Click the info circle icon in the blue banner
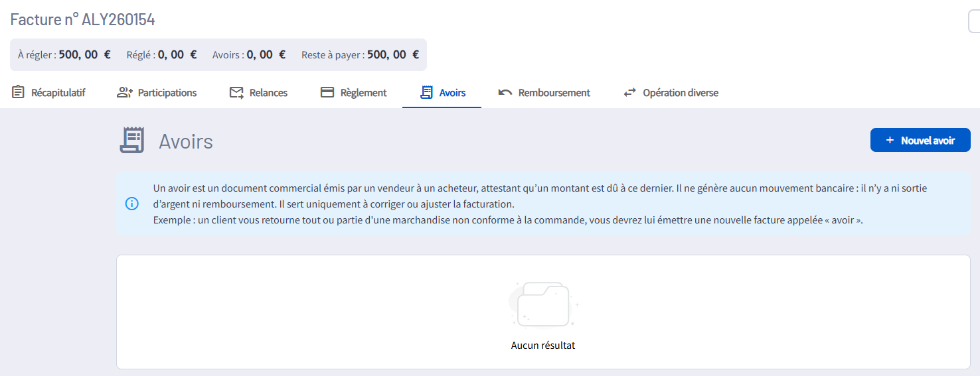This screenshot has width=980, height=376. click(x=132, y=204)
